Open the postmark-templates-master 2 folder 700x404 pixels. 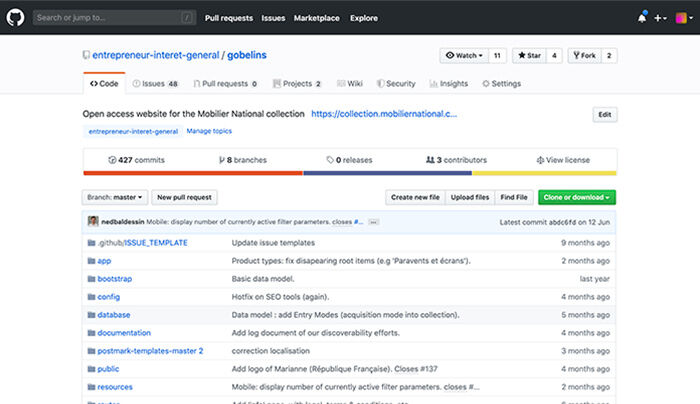pyautogui.click(x=150, y=351)
